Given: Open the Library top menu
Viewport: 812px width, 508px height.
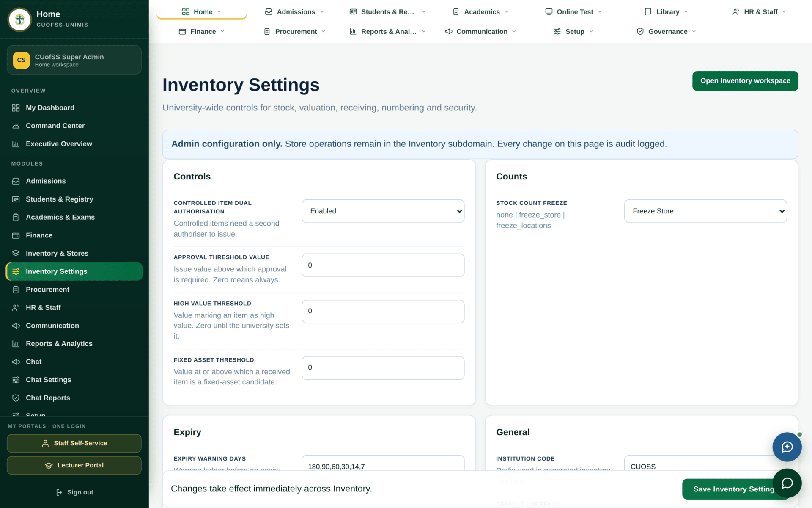Looking at the screenshot, I should tap(667, 12).
